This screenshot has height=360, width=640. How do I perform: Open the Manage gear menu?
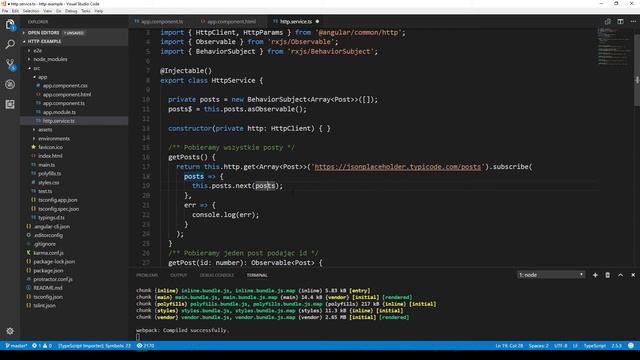pos(10,331)
